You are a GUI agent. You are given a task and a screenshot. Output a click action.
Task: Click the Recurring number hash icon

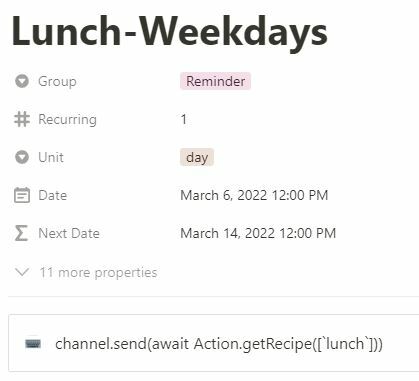[22, 119]
